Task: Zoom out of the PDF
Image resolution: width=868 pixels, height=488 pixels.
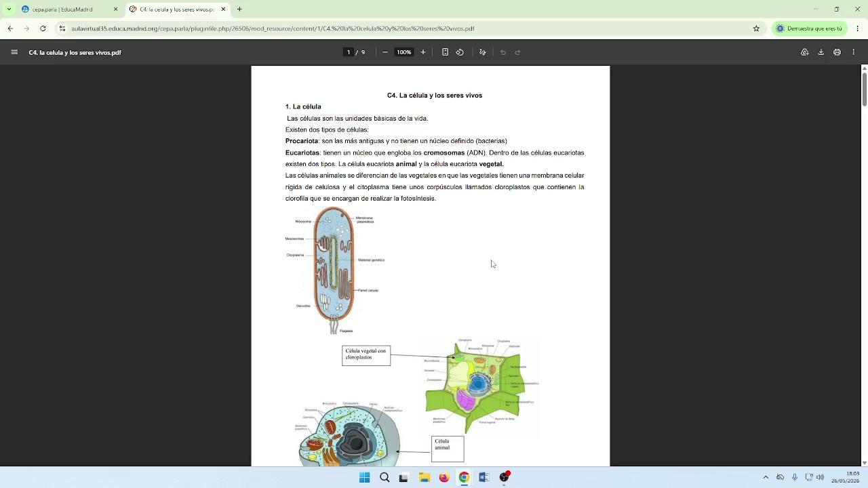Action: point(385,52)
